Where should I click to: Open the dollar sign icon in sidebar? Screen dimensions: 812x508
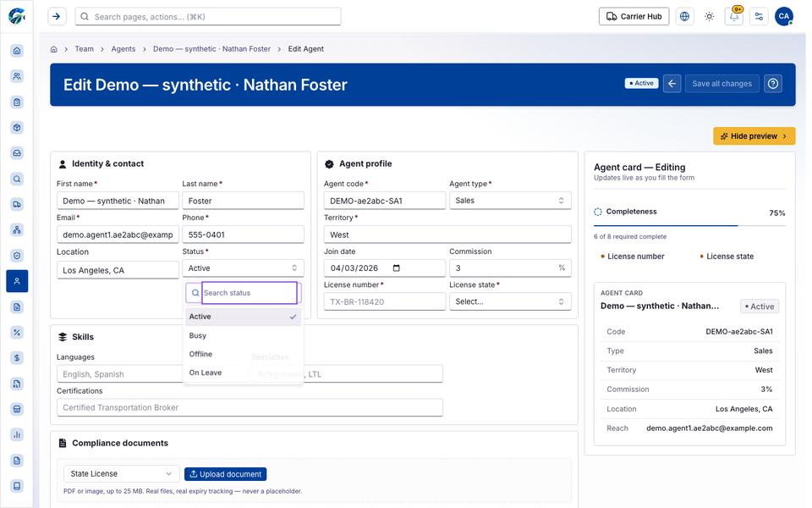17,357
